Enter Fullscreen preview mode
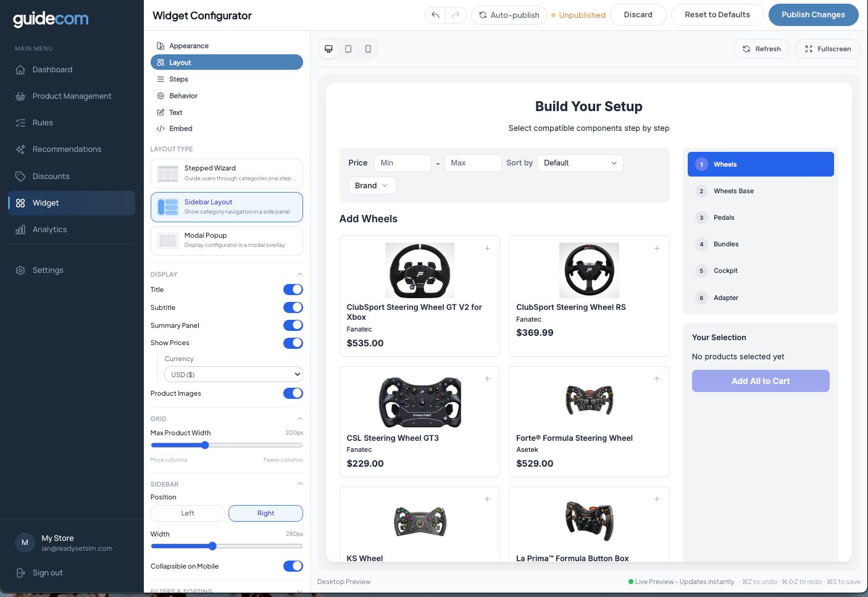The image size is (868, 597). point(827,49)
